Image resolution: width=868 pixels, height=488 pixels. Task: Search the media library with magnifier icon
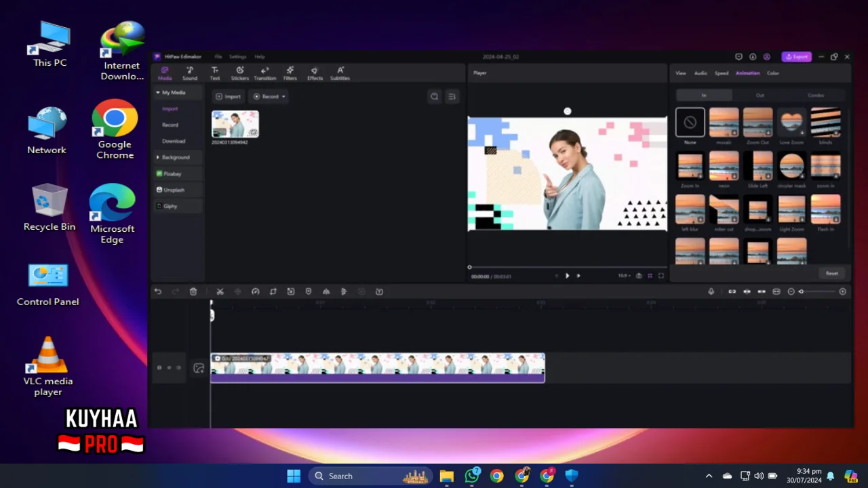[x=434, y=96]
